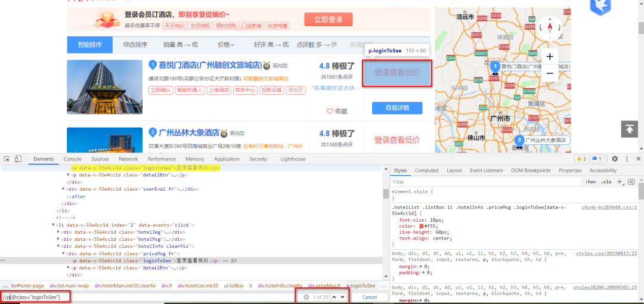Open the 喜悦门酒店 hotel title link
The width and height of the screenshot is (644, 304).
(x=210, y=65)
